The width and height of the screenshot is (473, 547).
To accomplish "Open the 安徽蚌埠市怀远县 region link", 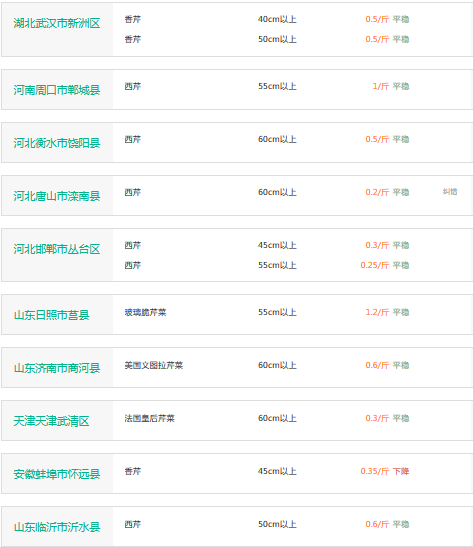I will [57, 474].
